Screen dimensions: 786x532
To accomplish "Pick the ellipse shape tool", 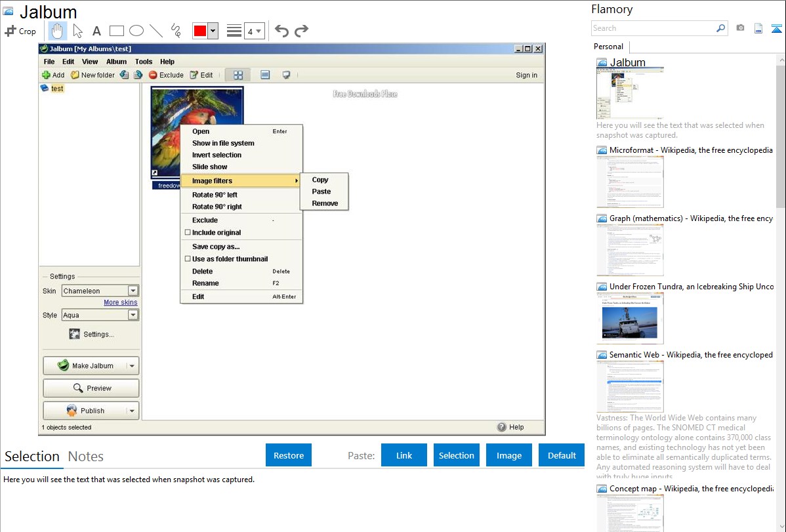I will [x=136, y=31].
